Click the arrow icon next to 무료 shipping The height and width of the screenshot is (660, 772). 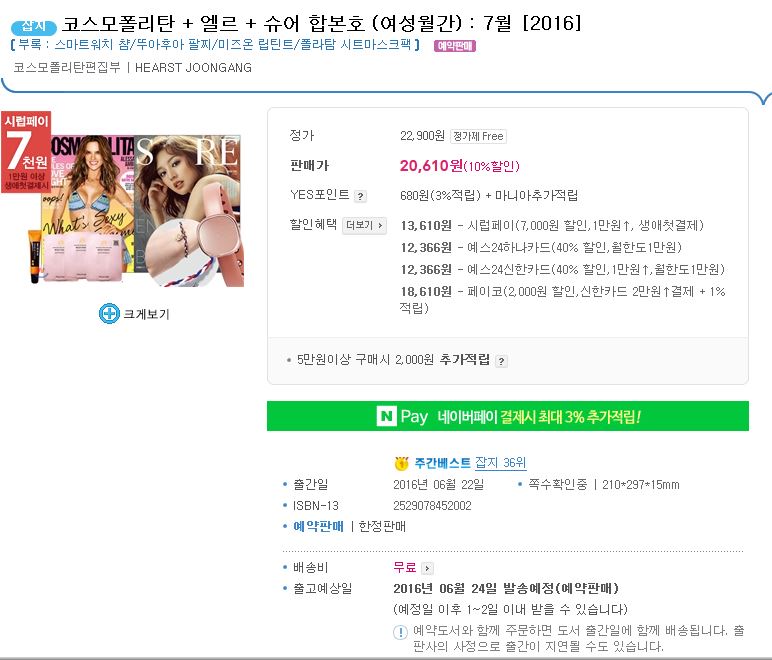pos(427,568)
